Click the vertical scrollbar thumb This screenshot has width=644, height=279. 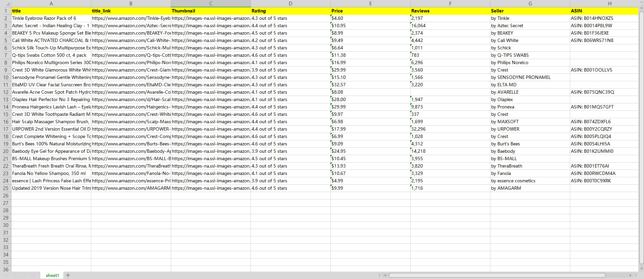(x=641, y=138)
